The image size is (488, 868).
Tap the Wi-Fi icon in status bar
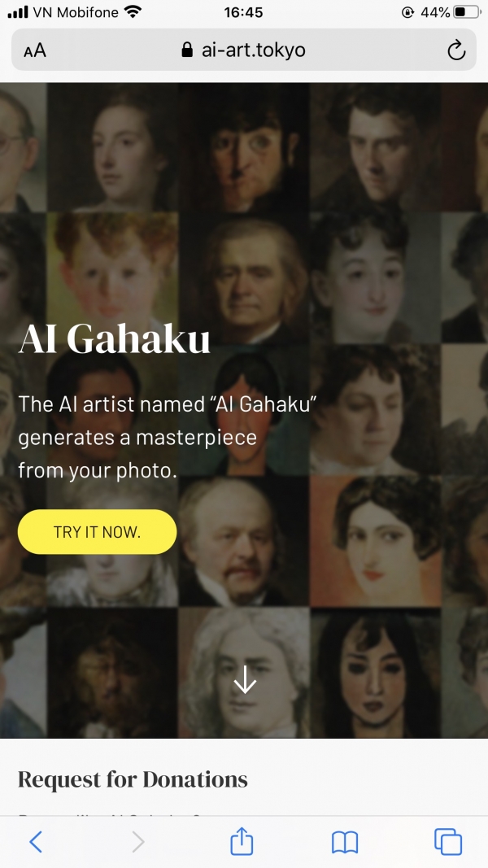tap(133, 11)
